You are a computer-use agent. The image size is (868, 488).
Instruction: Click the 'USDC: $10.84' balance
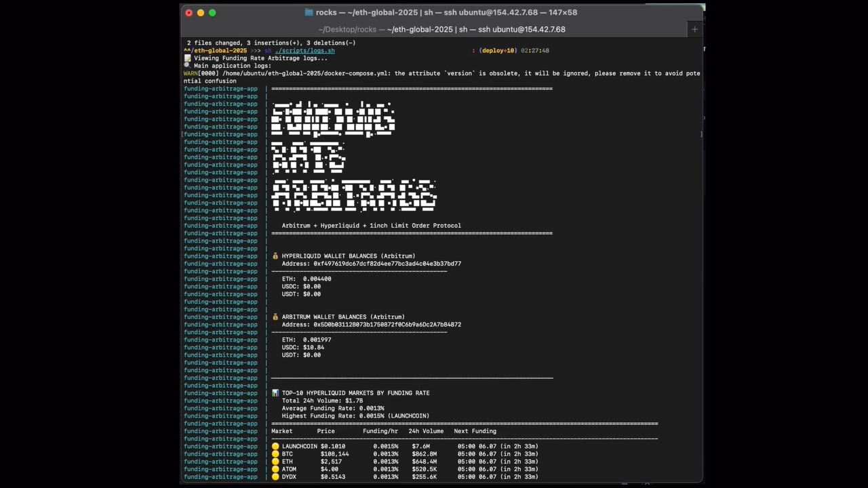(x=303, y=347)
